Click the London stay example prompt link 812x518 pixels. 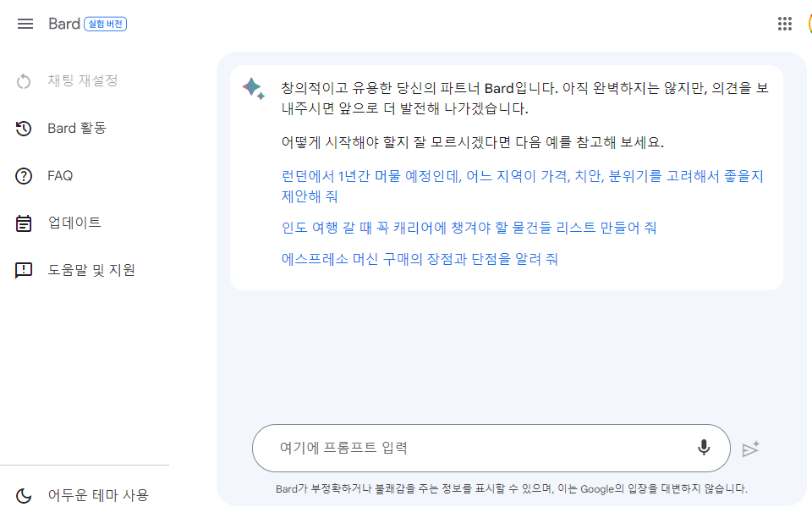[x=522, y=186]
